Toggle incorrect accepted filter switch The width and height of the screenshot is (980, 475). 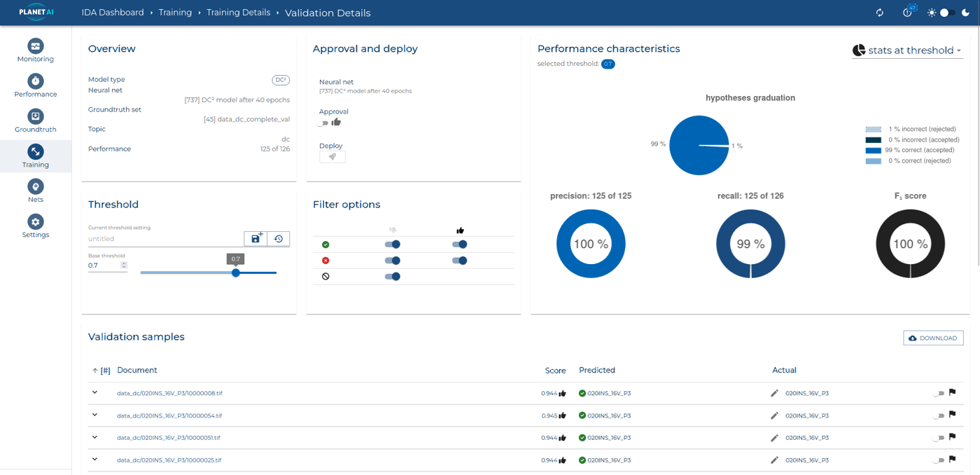[x=460, y=261]
